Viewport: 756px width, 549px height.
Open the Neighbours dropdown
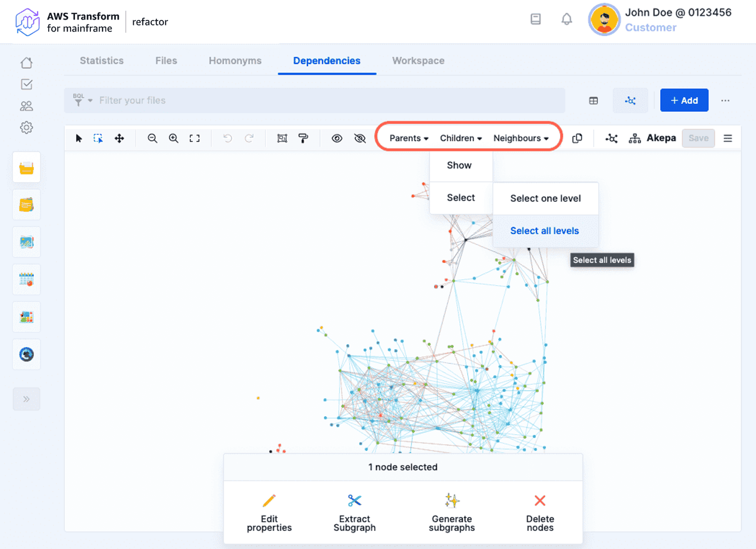click(521, 138)
